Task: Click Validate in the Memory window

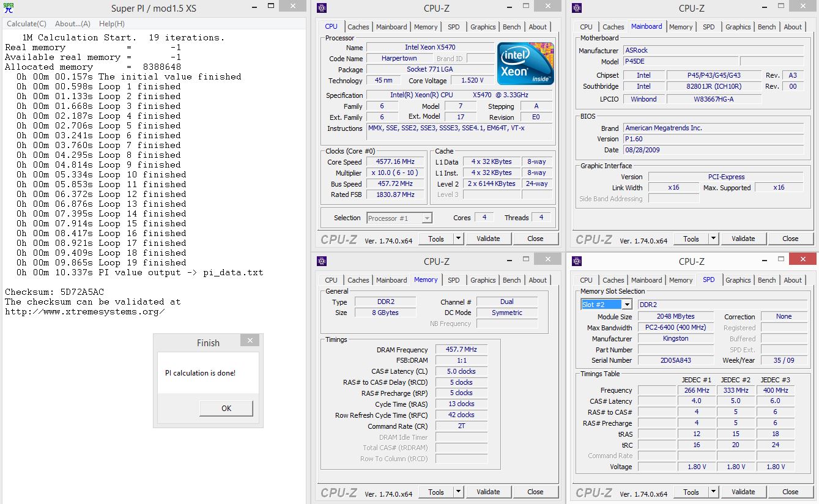Action: (488, 492)
